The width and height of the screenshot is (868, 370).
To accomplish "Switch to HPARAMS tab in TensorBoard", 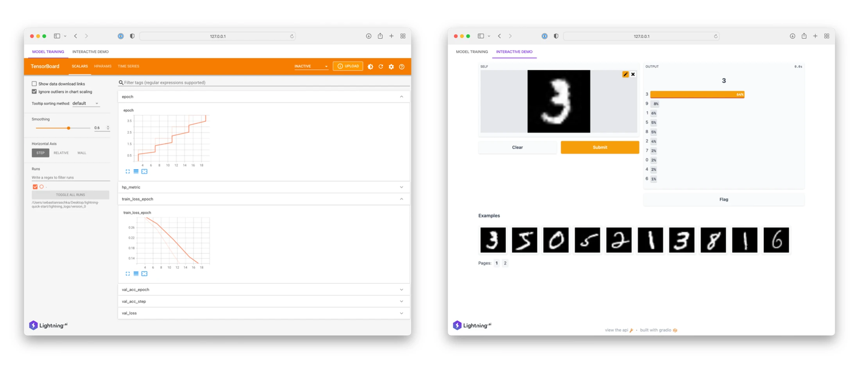I will click(103, 66).
